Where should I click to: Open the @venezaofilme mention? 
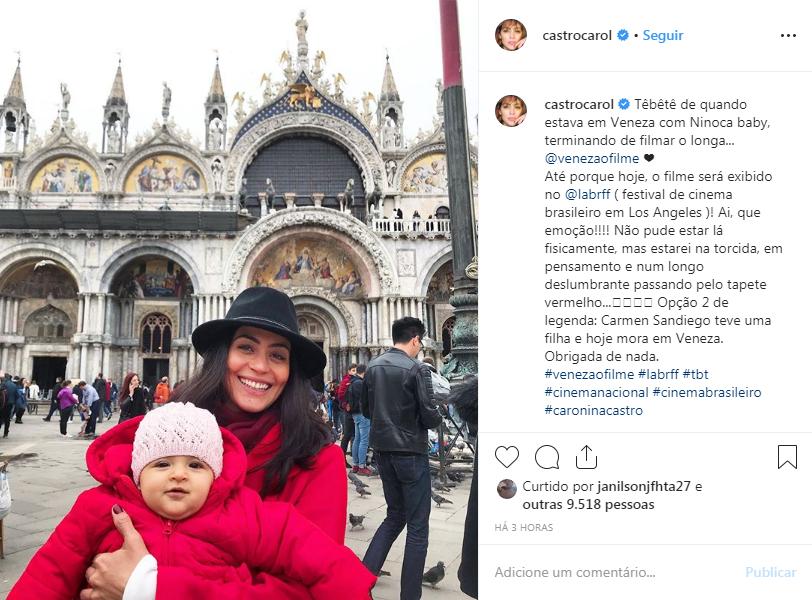tap(591, 158)
